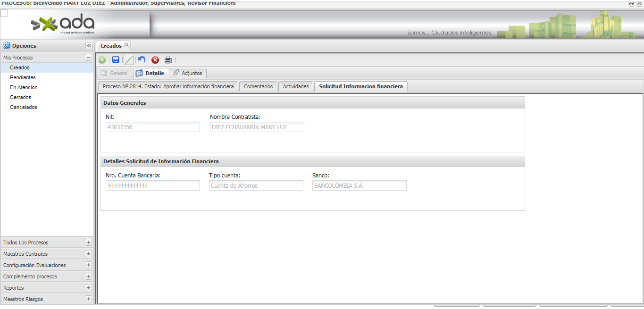Open Pendientes in Mis Procesos
The width and height of the screenshot is (644, 309).
[x=23, y=77]
